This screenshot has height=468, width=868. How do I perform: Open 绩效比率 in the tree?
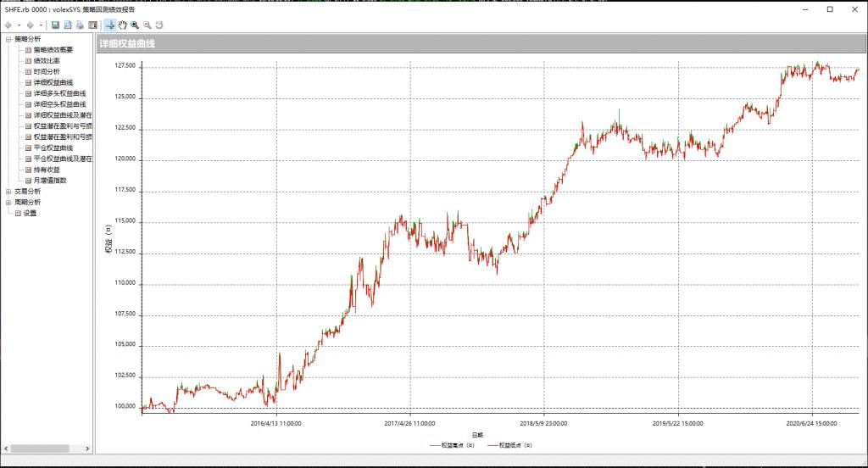[x=47, y=61]
